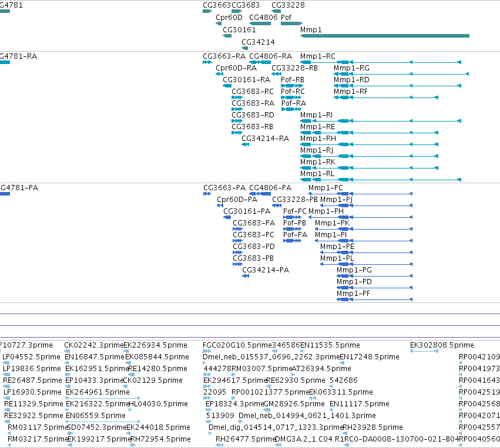Click the CG33228 gene label
This screenshot has width=500, height=448.
288,5
